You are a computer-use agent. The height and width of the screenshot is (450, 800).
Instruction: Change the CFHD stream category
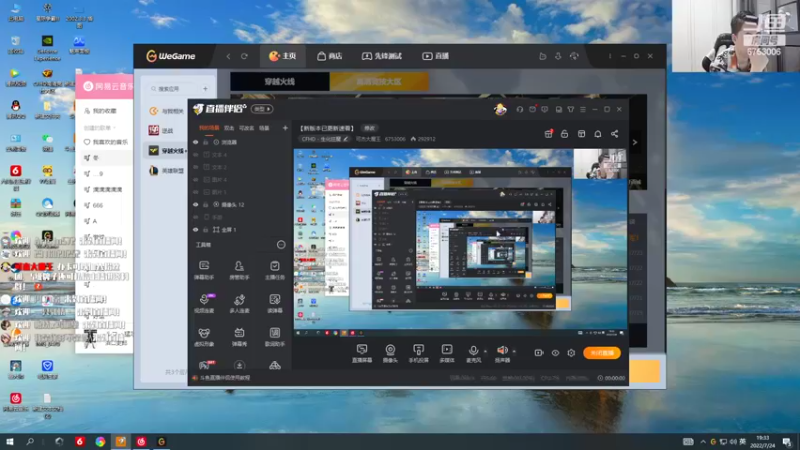[x=324, y=139]
